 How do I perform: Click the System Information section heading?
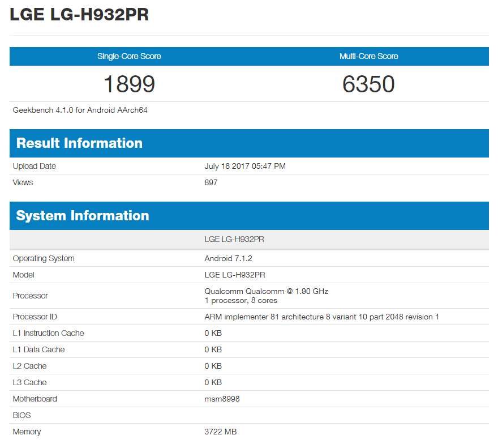[83, 216]
